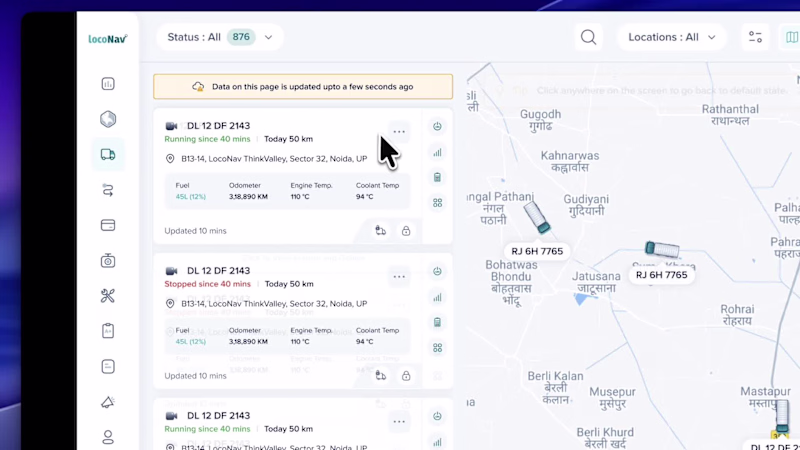Click grid apps icon on first vehicle card
The width and height of the screenshot is (800, 450).
[437, 203]
